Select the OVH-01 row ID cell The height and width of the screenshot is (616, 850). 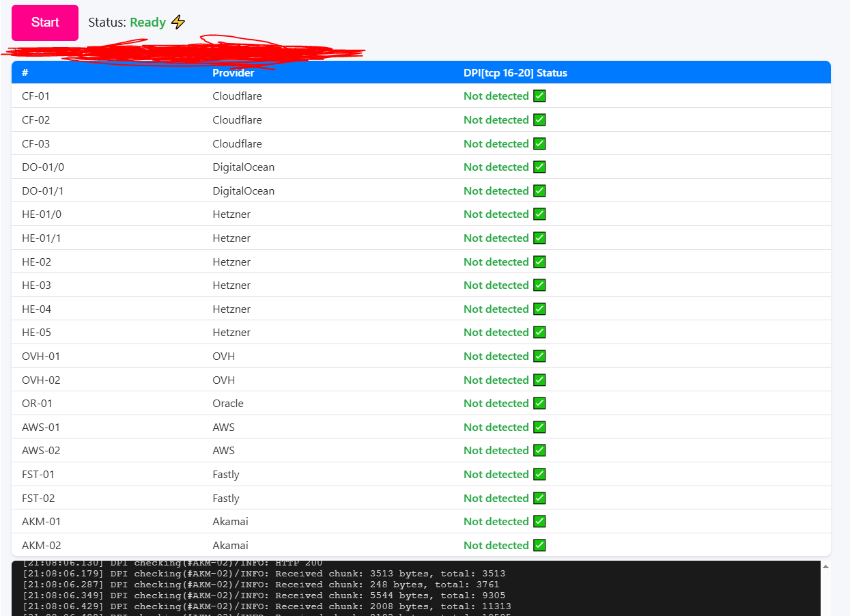pos(41,356)
